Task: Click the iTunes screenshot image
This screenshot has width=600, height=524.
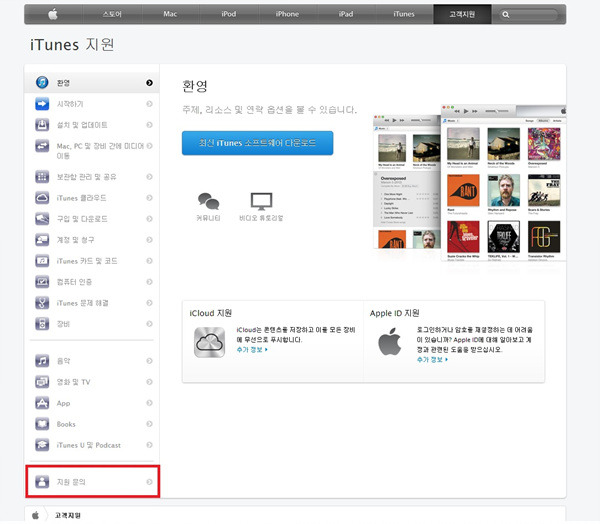Action: coord(470,183)
